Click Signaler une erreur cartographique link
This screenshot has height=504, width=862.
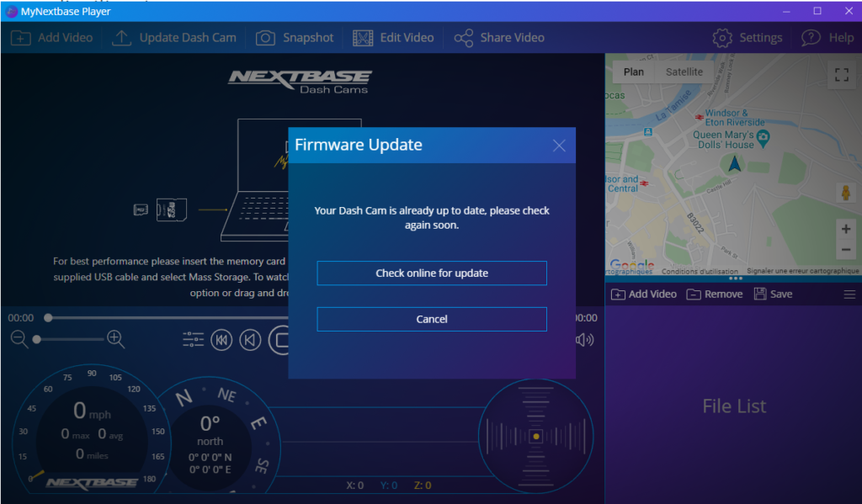point(802,271)
